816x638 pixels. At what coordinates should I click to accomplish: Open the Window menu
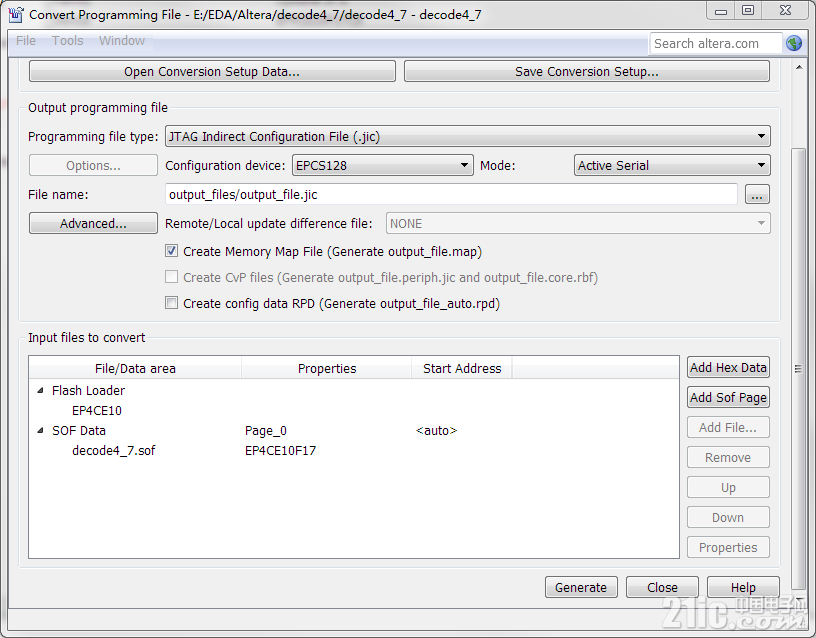(122, 41)
